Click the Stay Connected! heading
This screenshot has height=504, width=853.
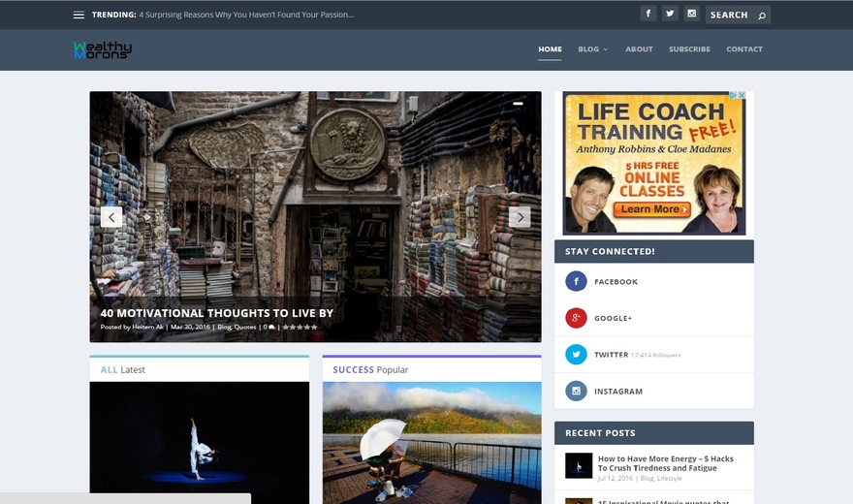(x=610, y=251)
